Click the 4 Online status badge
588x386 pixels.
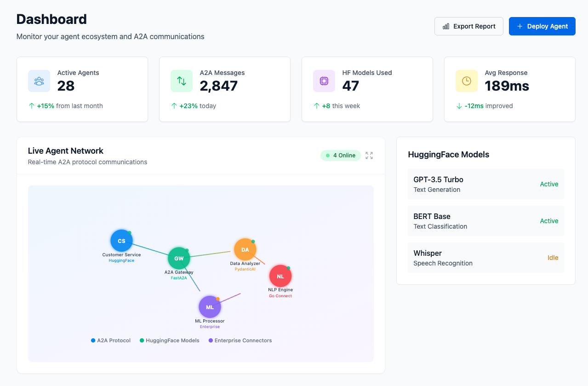(341, 156)
